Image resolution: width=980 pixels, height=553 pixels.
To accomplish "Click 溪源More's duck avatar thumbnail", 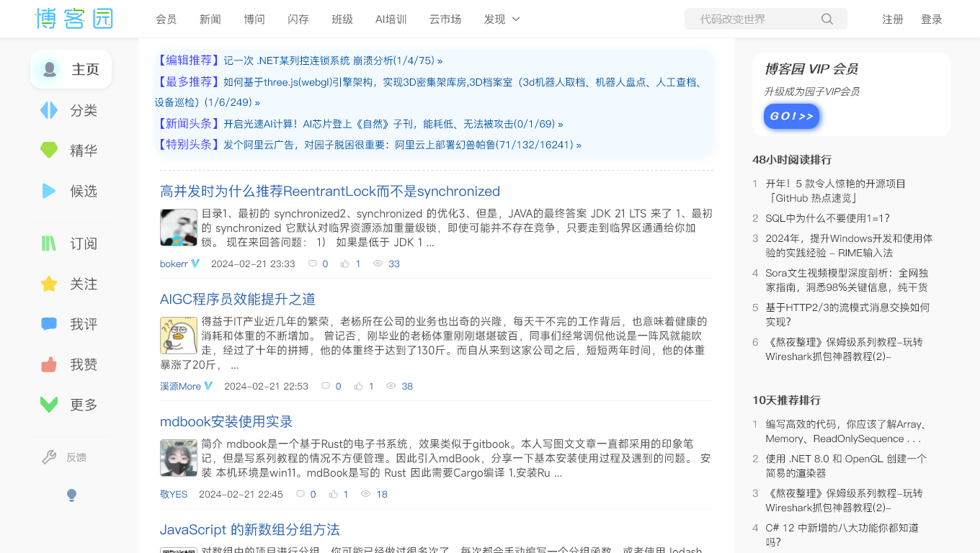I will click(179, 336).
